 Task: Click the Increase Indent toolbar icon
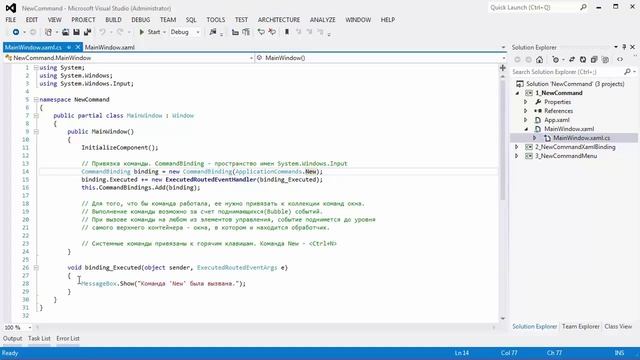[x=246, y=32]
